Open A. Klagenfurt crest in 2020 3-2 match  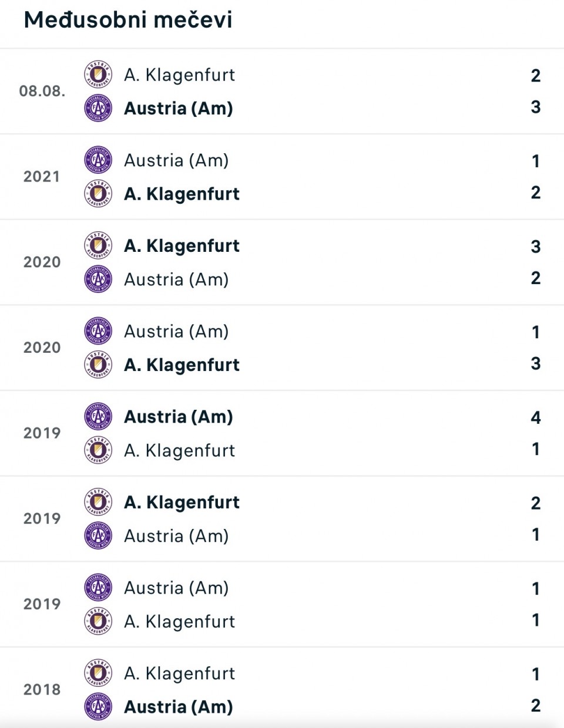[98, 245]
